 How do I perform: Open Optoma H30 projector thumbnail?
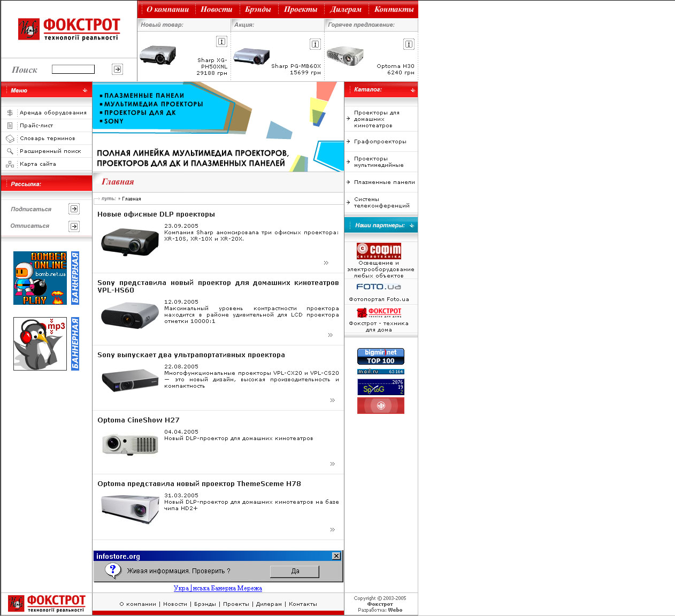[345, 56]
